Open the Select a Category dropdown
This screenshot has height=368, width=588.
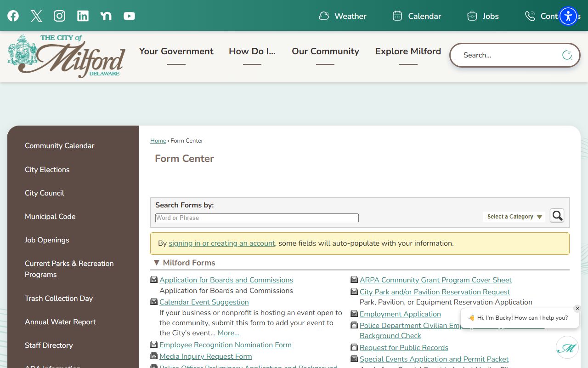[514, 217]
